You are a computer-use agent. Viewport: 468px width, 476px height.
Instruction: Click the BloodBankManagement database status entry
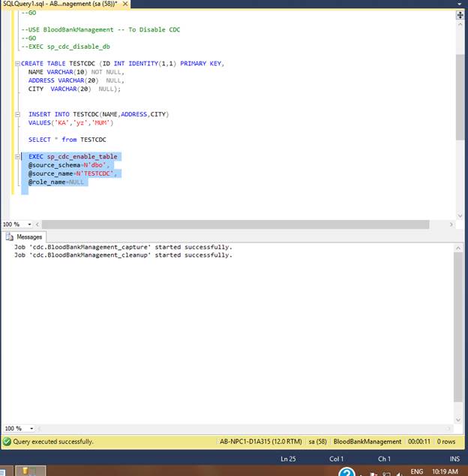367,441
